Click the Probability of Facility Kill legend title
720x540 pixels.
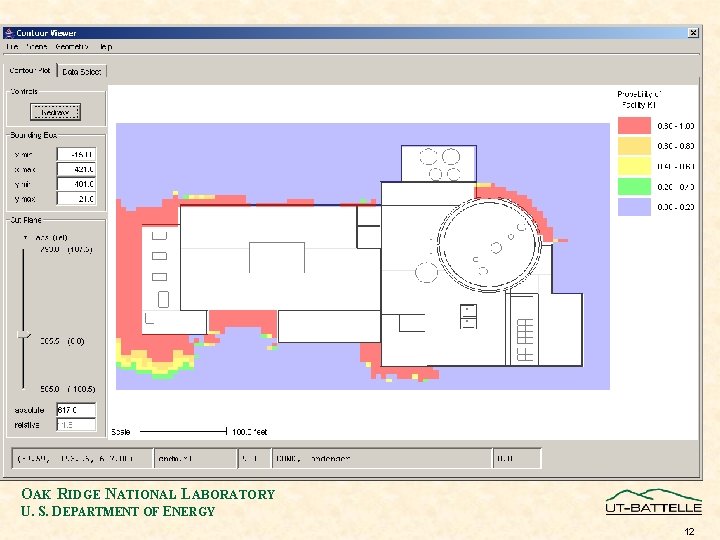click(x=639, y=99)
